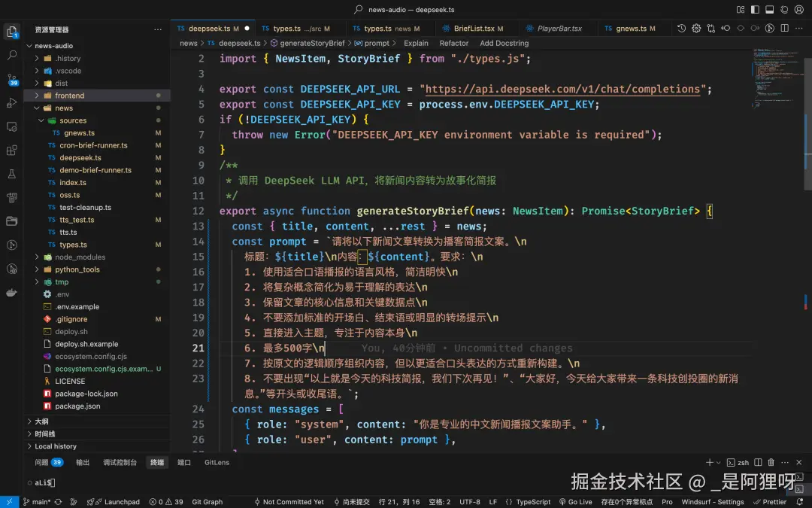Open package.json in file tree
Image resolution: width=812 pixels, height=508 pixels.
point(77,406)
